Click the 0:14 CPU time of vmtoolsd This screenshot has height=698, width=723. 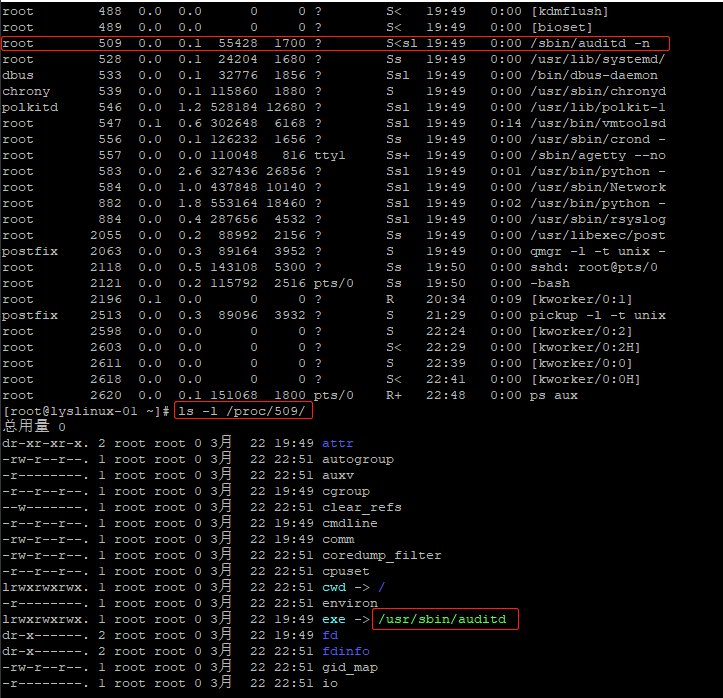(505, 123)
